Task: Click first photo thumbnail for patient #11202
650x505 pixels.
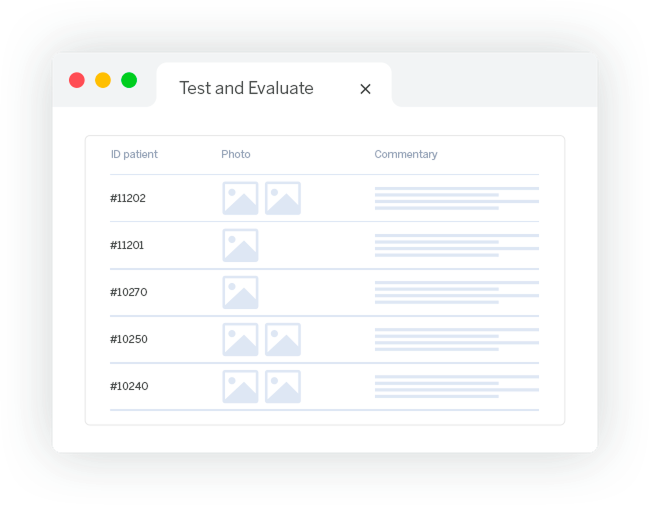Action: pos(240,198)
